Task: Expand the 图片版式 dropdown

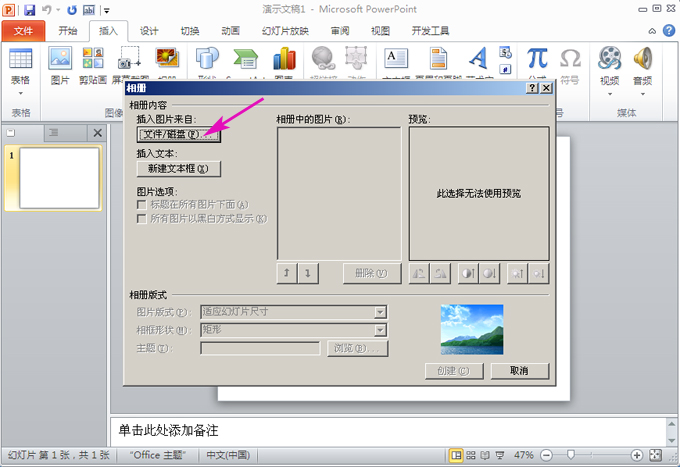Action: (x=380, y=311)
